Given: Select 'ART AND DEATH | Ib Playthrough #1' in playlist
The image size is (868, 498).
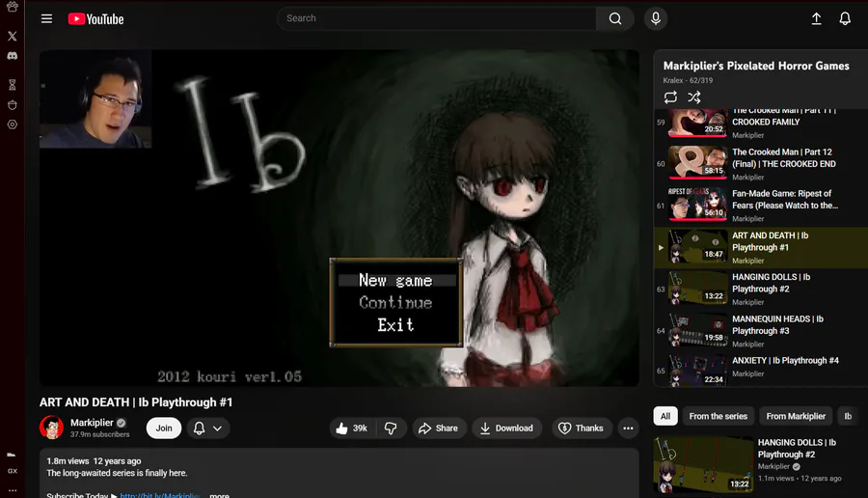Looking at the screenshot, I should pos(761,248).
